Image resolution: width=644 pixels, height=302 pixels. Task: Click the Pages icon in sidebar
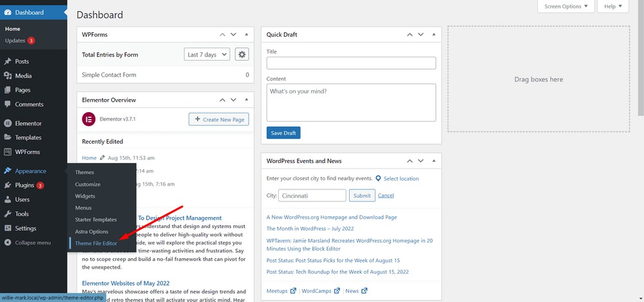click(x=7, y=90)
